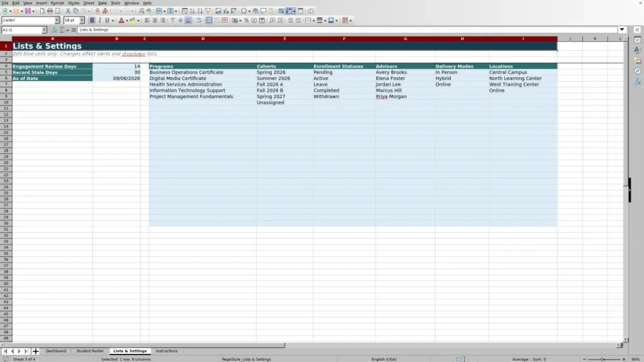Insert a hyperlink using globe icon
644x362 pixels.
tap(255, 11)
